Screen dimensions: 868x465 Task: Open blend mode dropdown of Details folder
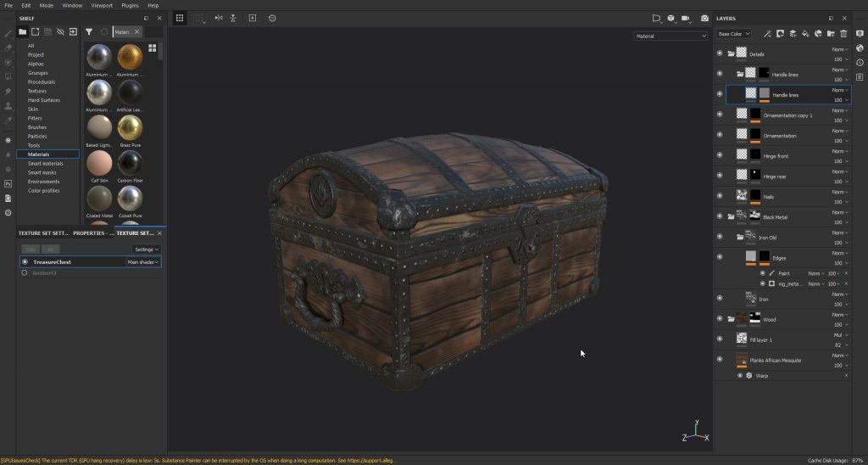point(840,49)
